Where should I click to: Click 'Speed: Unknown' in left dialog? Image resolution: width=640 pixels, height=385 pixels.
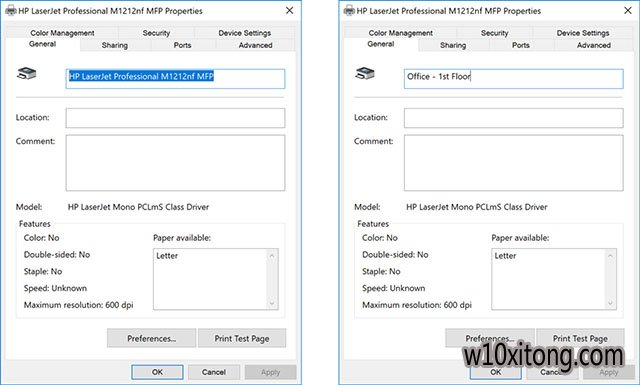(55, 288)
